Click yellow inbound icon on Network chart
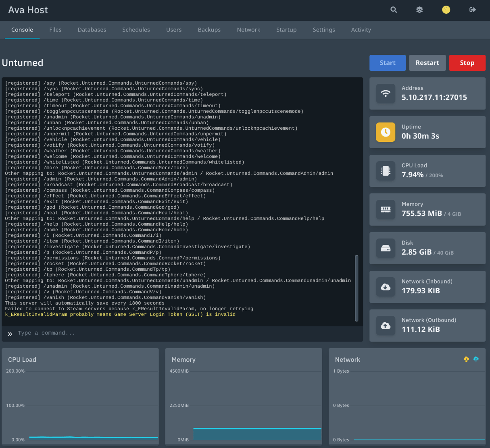The image size is (490, 448). (466, 359)
